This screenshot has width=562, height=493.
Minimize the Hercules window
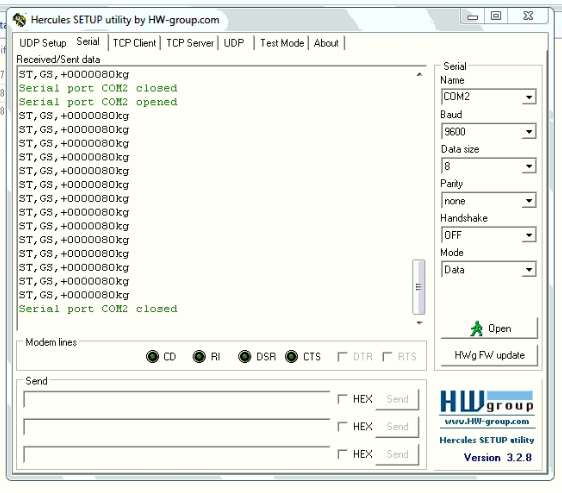472,16
